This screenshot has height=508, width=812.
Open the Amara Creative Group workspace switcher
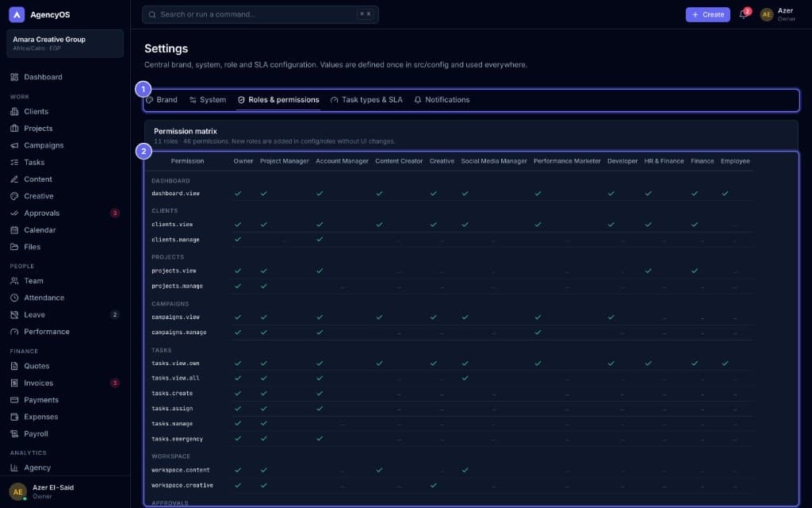[65, 44]
